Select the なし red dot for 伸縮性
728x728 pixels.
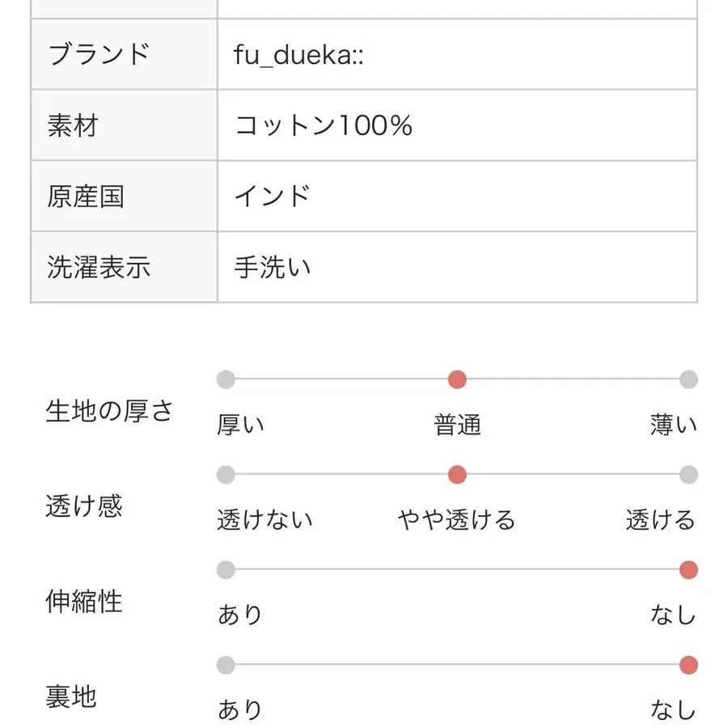tap(688, 569)
